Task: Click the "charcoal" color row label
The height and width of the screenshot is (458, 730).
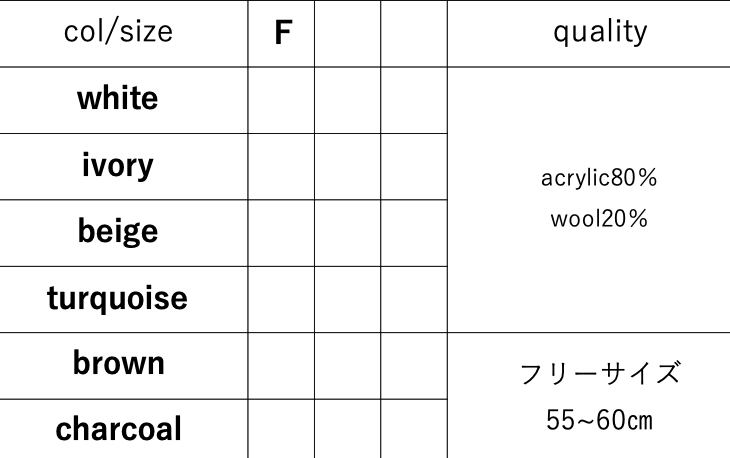Action: [118, 429]
